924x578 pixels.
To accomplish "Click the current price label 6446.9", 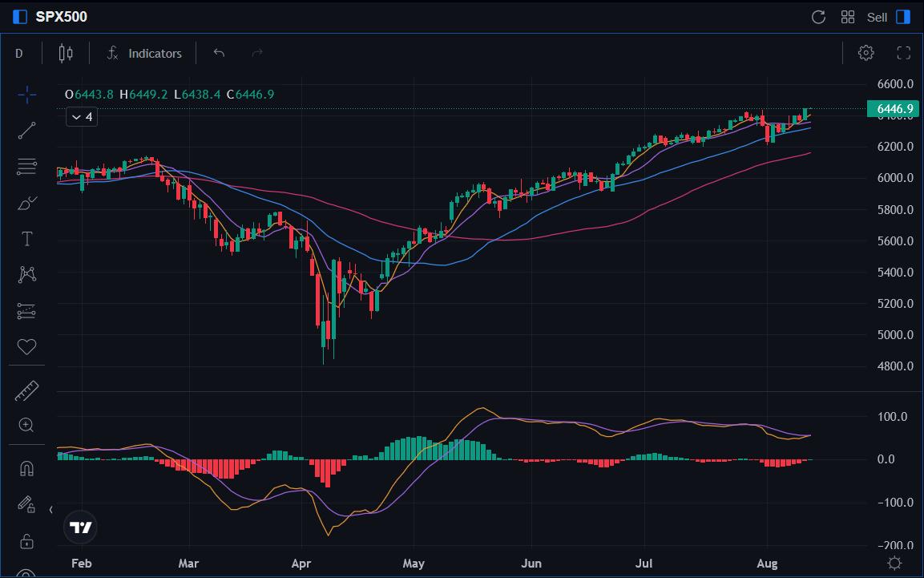I will [x=892, y=109].
